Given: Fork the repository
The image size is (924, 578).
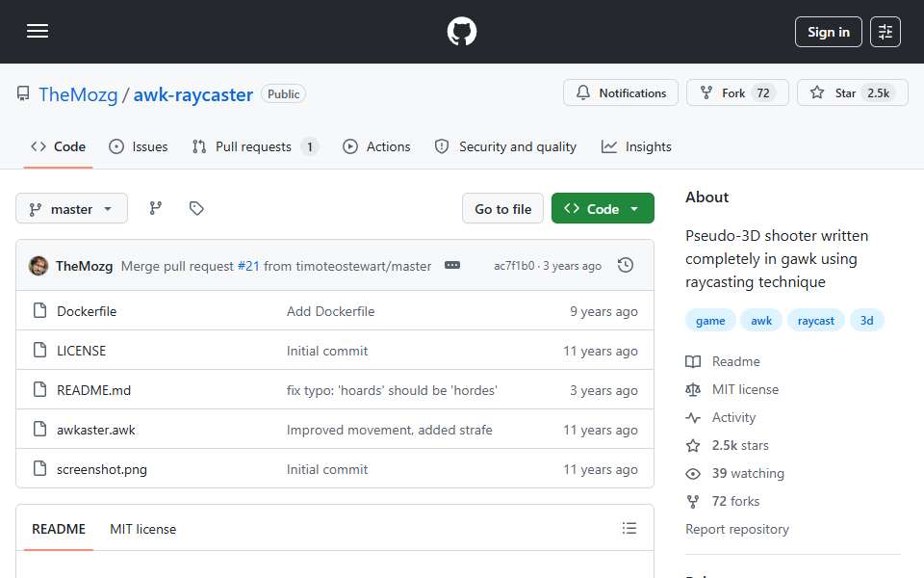Looking at the screenshot, I should pyautogui.click(x=737, y=92).
